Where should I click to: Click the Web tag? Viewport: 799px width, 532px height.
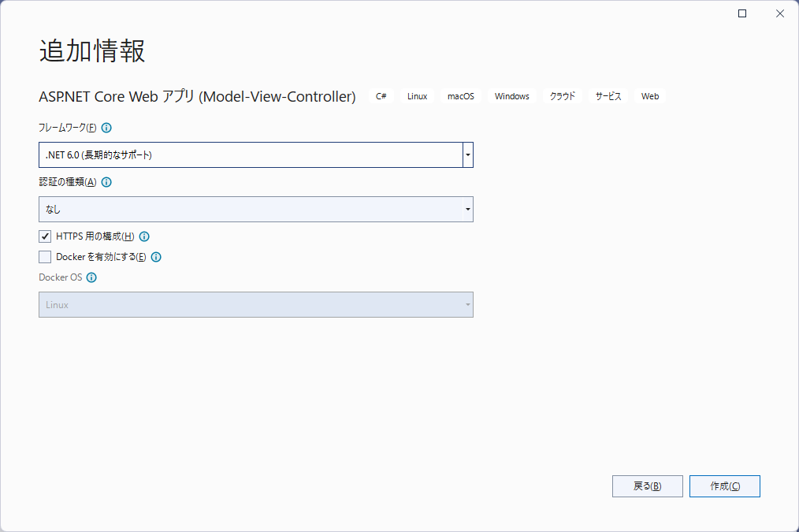pyautogui.click(x=650, y=96)
